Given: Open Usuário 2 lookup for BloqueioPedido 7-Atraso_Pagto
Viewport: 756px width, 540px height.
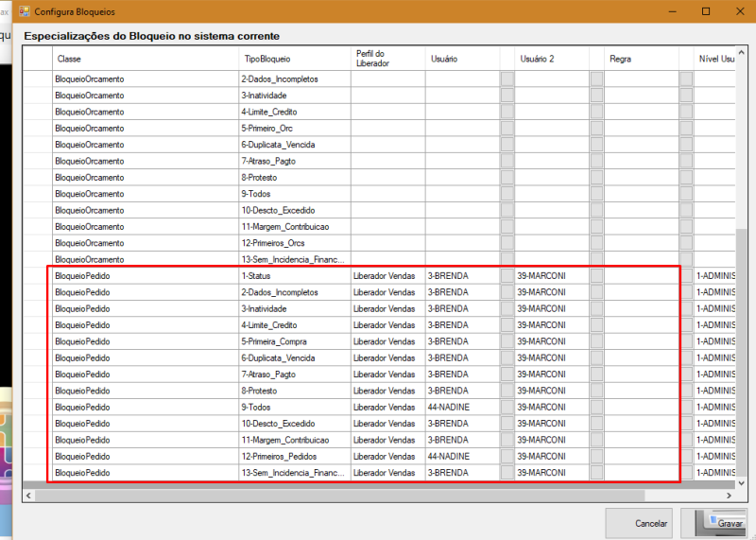Looking at the screenshot, I should (597, 375).
